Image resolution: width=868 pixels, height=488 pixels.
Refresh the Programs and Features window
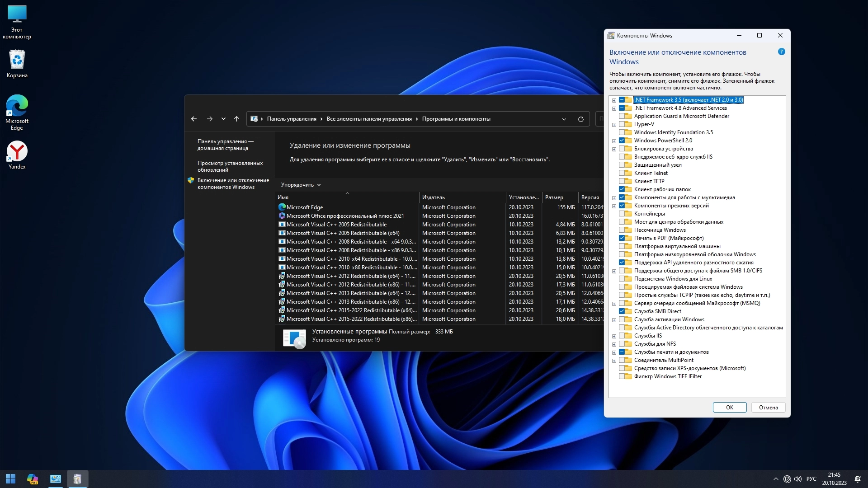tap(581, 119)
